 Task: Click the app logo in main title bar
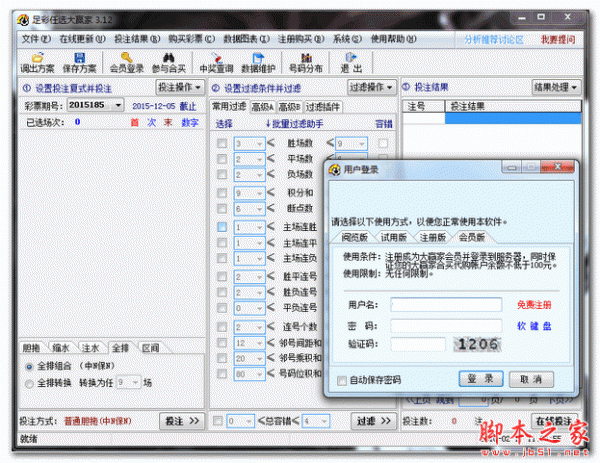[23, 20]
